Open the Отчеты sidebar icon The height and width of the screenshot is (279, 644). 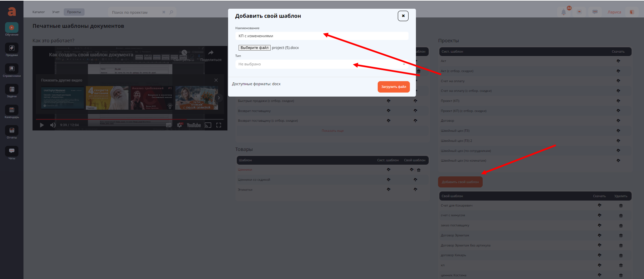click(x=12, y=132)
